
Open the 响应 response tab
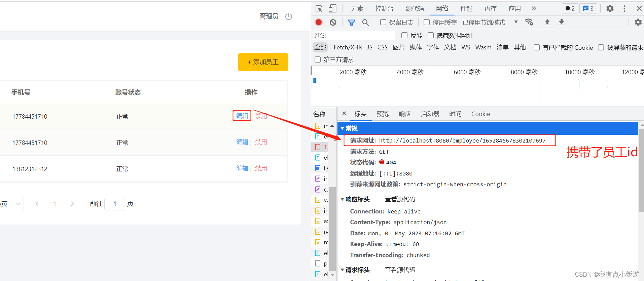(405, 114)
